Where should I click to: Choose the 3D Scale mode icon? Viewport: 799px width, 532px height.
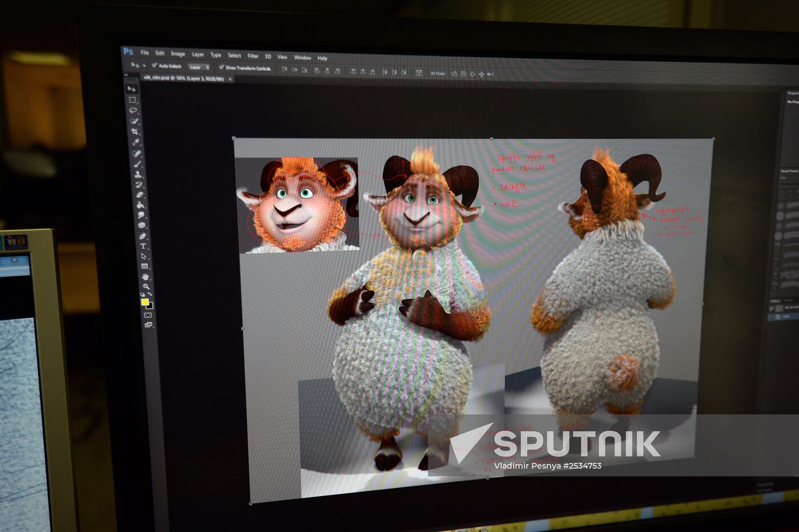490,74
